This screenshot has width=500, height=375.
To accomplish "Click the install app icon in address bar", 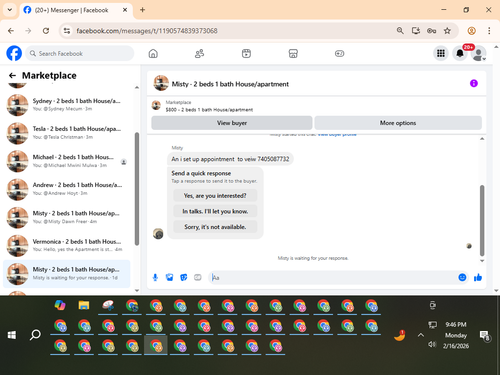I will [x=416, y=31].
